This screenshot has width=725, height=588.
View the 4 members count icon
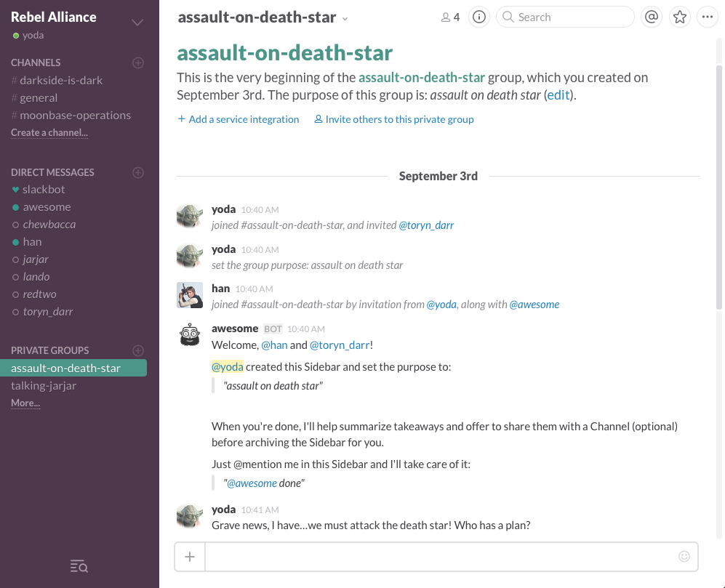point(450,17)
